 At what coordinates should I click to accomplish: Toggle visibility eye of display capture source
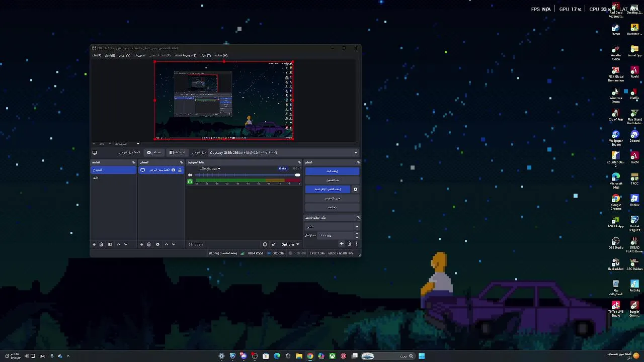point(173,170)
